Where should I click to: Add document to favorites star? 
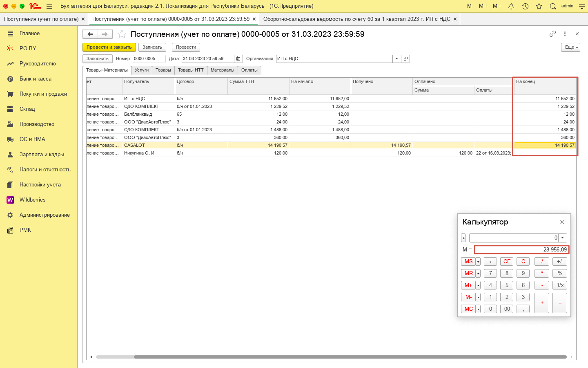[x=122, y=34]
